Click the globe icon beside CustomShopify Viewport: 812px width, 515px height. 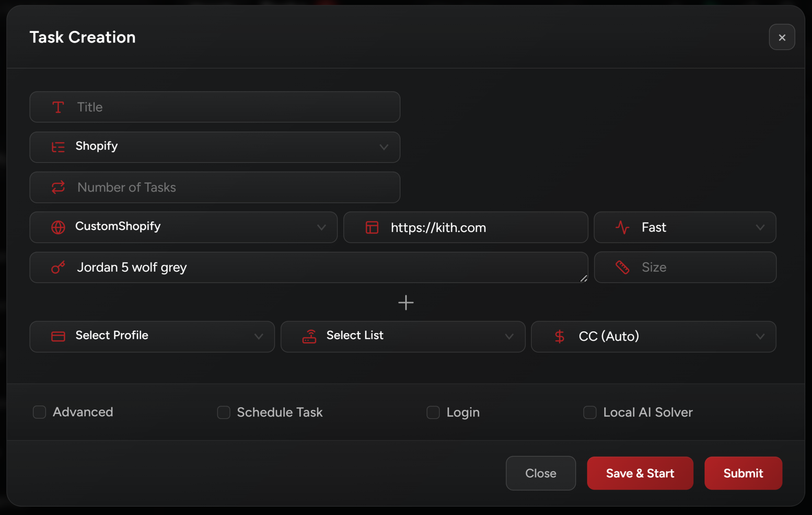click(58, 227)
